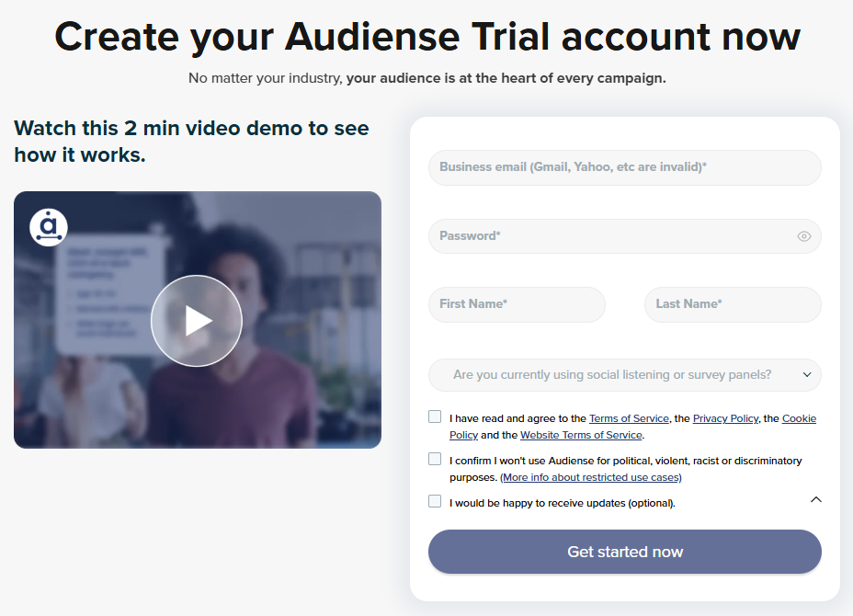The width and height of the screenshot is (853, 616).
Task: Open the Website Terms of Service link
Action: tap(581, 435)
